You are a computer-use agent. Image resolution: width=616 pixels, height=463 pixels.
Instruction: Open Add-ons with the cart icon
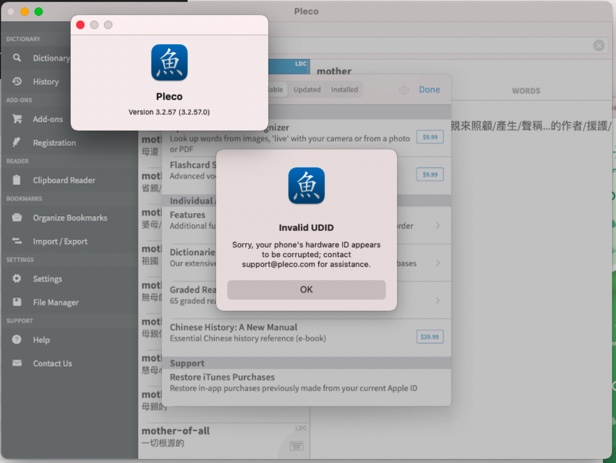[x=47, y=119]
